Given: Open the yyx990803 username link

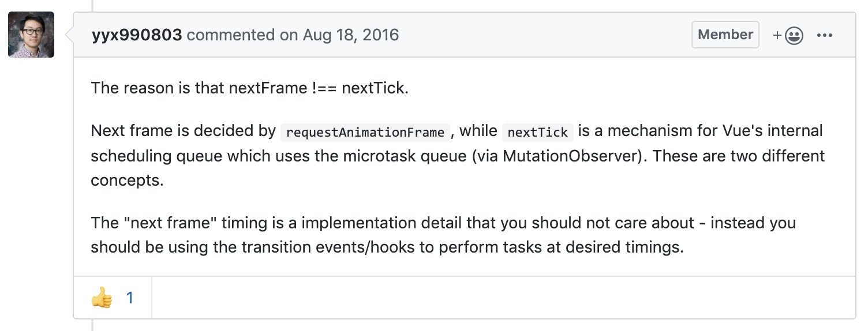Looking at the screenshot, I should (x=137, y=35).
